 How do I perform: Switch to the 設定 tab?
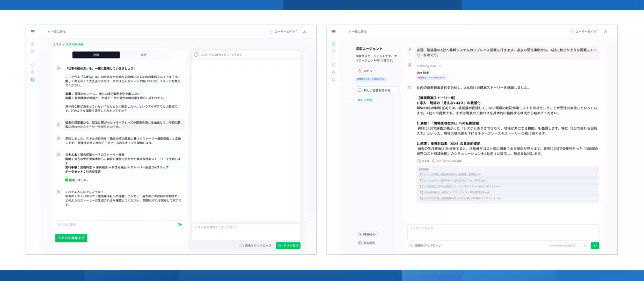click(143, 55)
